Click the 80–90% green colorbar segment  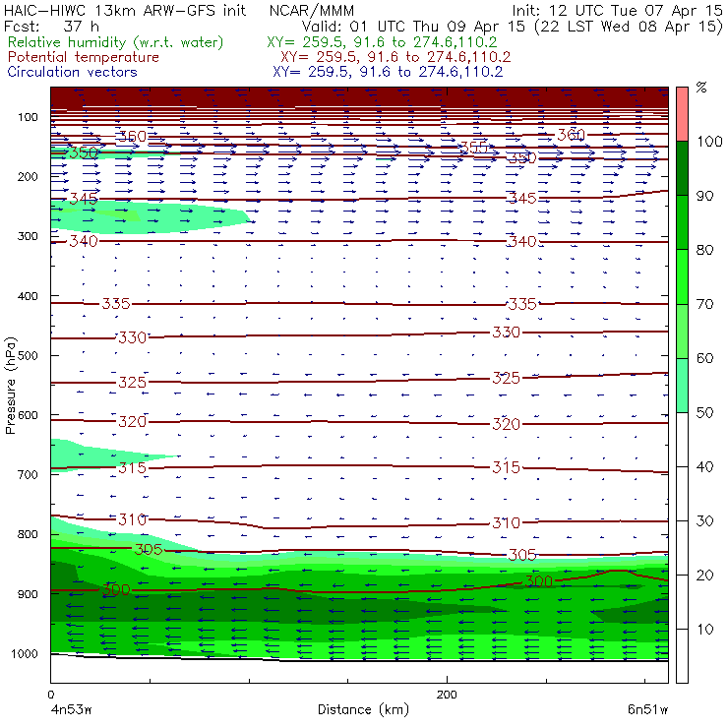point(682,222)
